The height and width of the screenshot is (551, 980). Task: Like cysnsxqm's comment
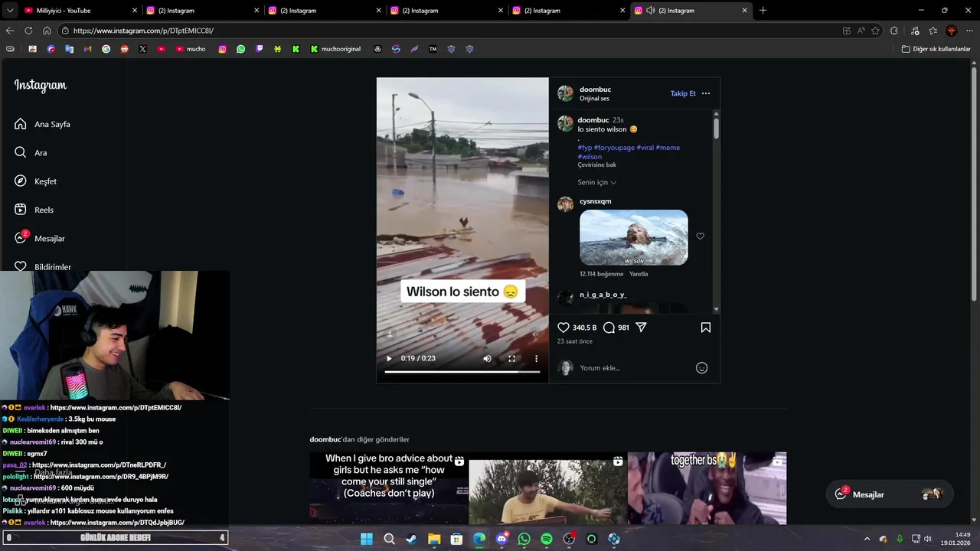[700, 236]
